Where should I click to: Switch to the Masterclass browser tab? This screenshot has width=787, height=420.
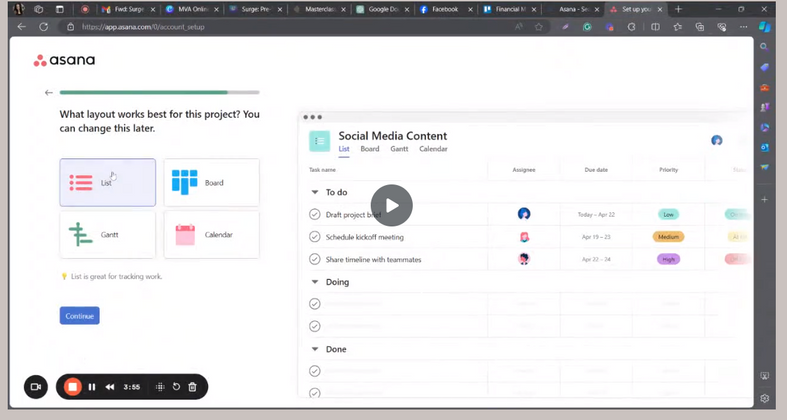click(320, 9)
